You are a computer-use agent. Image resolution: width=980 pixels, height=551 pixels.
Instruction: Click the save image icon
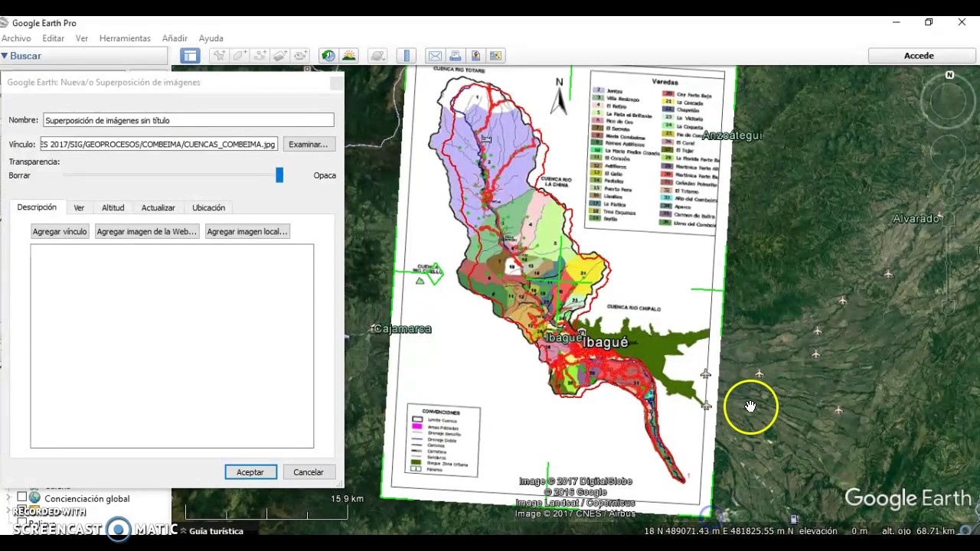(475, 56)
